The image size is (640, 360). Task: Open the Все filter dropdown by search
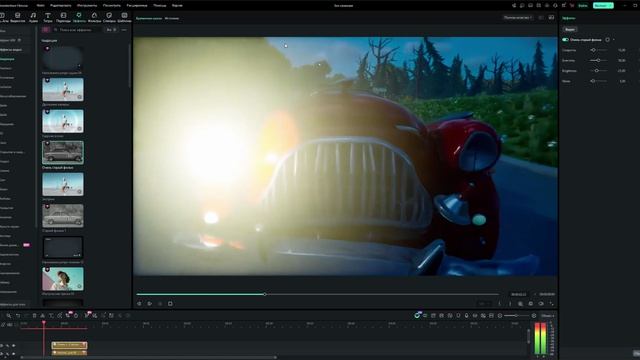pyautogui.click(x=111, y=30)
